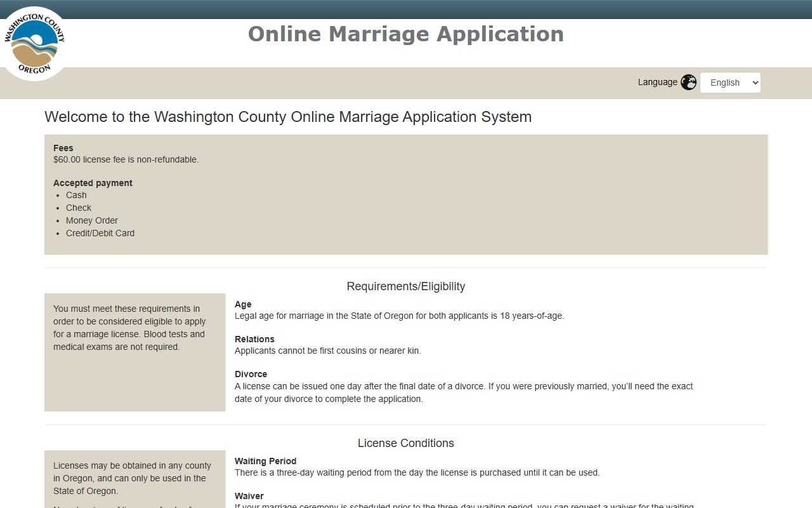Click the Money Order list item
This screenshot has height=508, width=812.
(x=92, y=220)
